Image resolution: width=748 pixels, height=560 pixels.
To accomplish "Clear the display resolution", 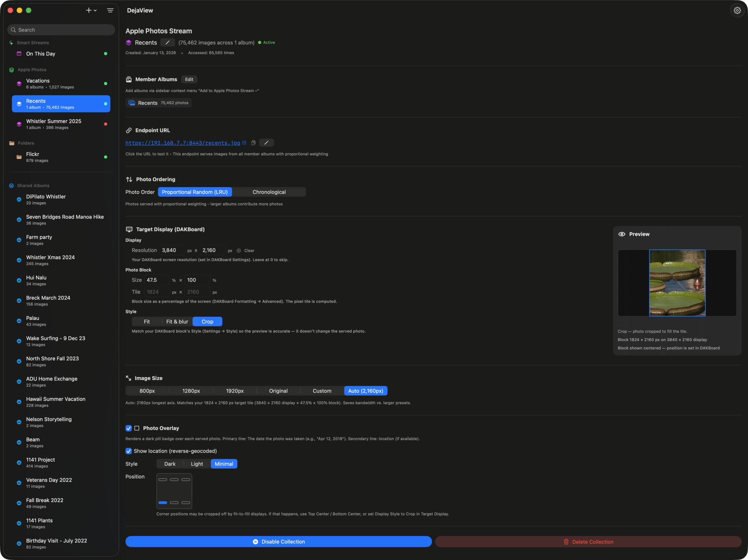I will (x=245, y=251).
